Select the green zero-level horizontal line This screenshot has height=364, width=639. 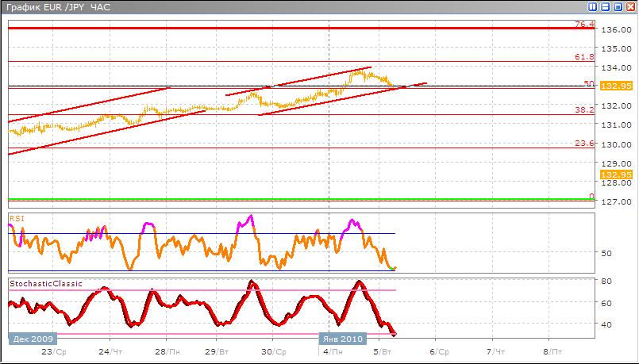(302, 199)
